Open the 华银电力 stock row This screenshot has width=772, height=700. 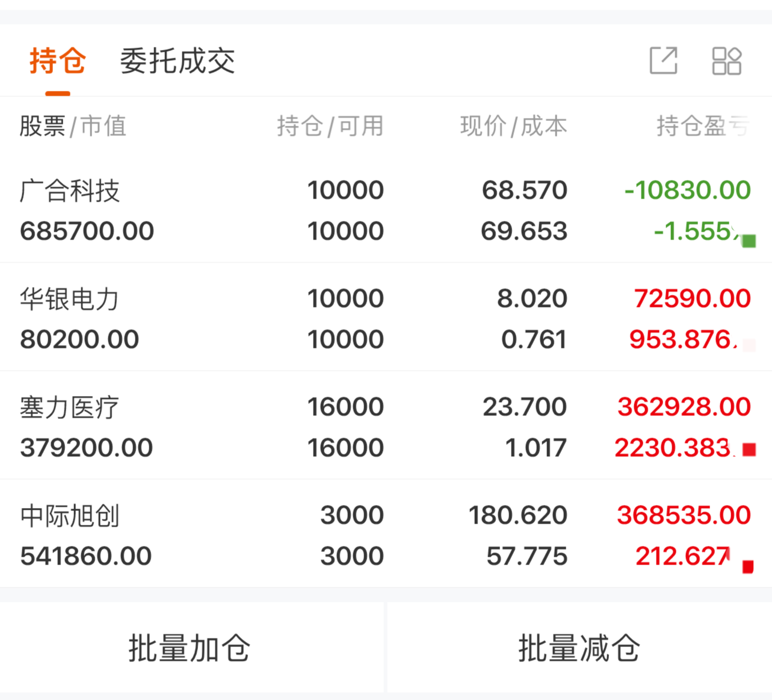[386, 317]
